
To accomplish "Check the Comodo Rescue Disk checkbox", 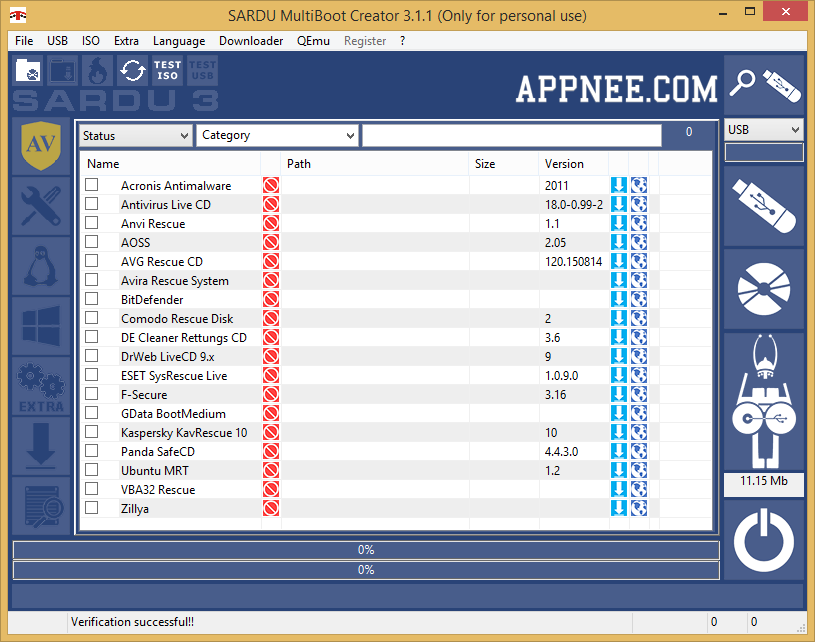I will point(91,318).
